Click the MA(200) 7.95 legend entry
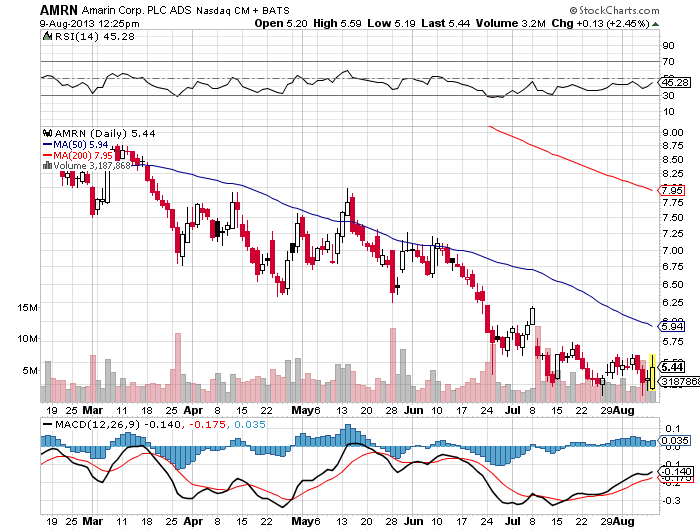 (x=83, y=155)
